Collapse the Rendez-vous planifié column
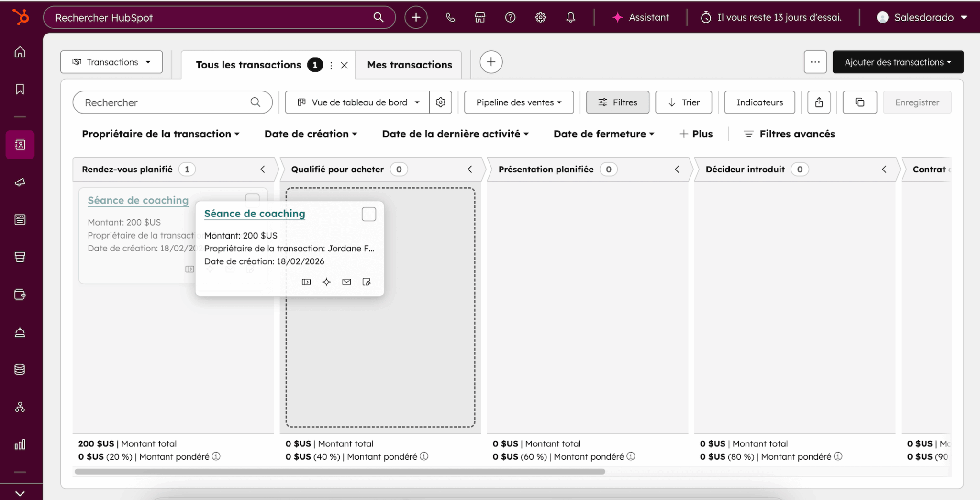Viewport: 980px width, 500px height. (263, 169)
